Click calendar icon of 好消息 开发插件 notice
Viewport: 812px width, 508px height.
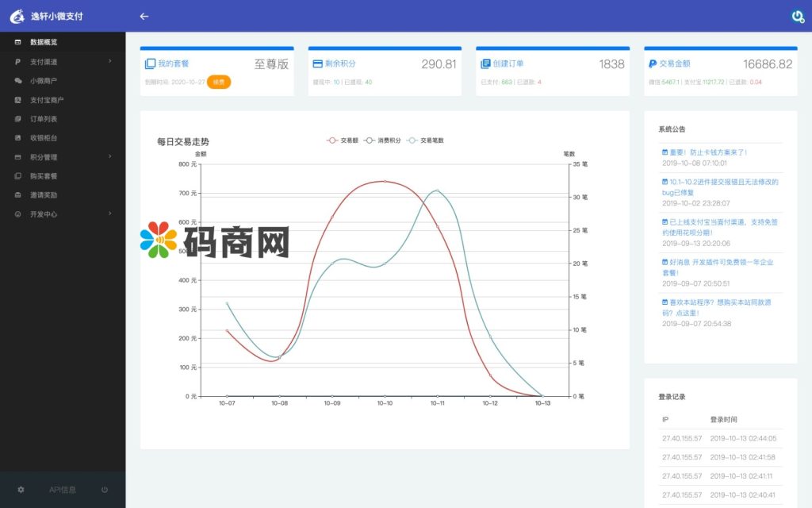coord(665,262)
